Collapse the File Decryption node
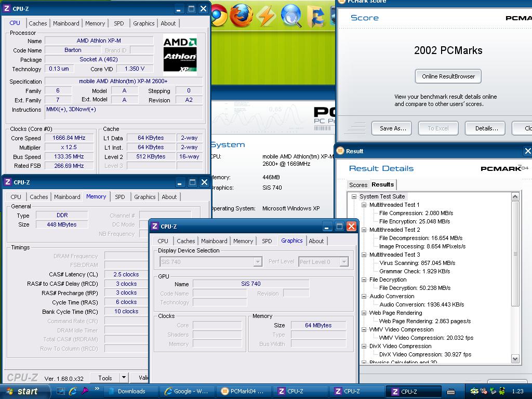This screenshot has height=399, width=532. pyautogui.click(x=364, y=280)
